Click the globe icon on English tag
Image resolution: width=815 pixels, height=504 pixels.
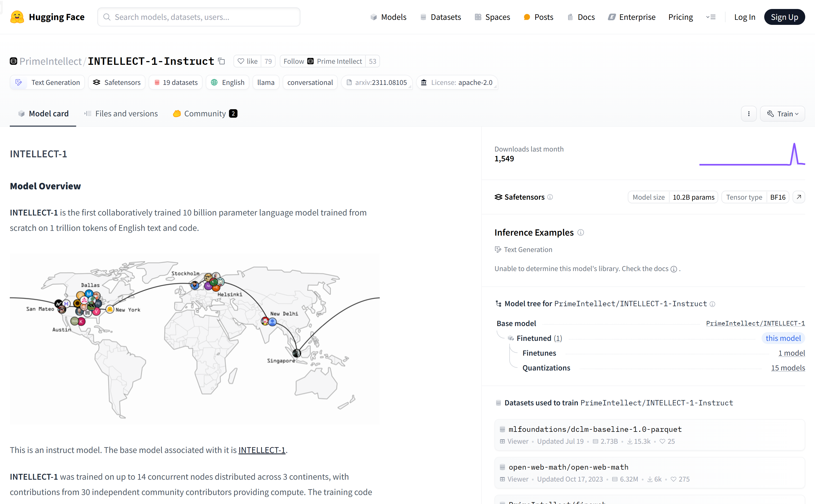[x=214, y=82]
